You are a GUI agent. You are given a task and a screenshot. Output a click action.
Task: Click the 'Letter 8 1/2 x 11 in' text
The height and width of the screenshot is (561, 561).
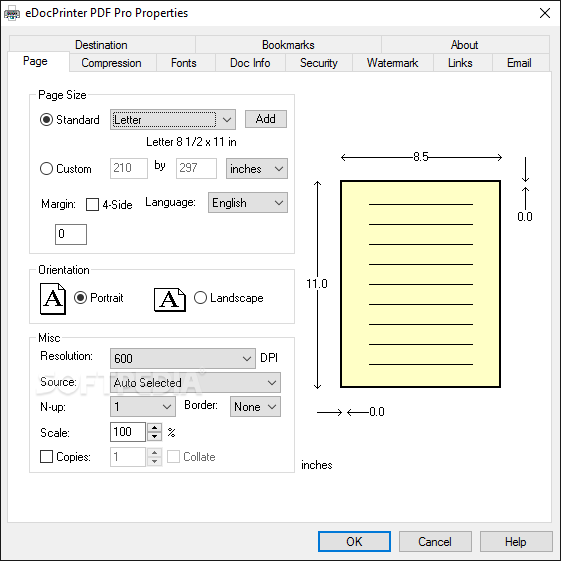pyautogui.click(x=191, y=142)
